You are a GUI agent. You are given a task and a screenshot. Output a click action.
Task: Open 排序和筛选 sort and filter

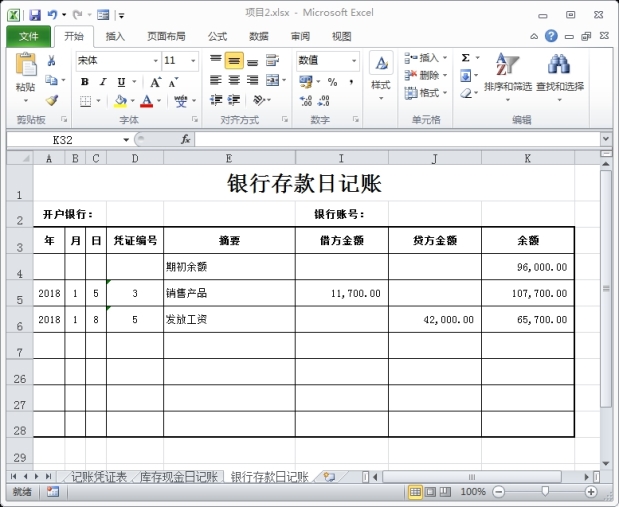pyautogui.click(x=508, y=77)
